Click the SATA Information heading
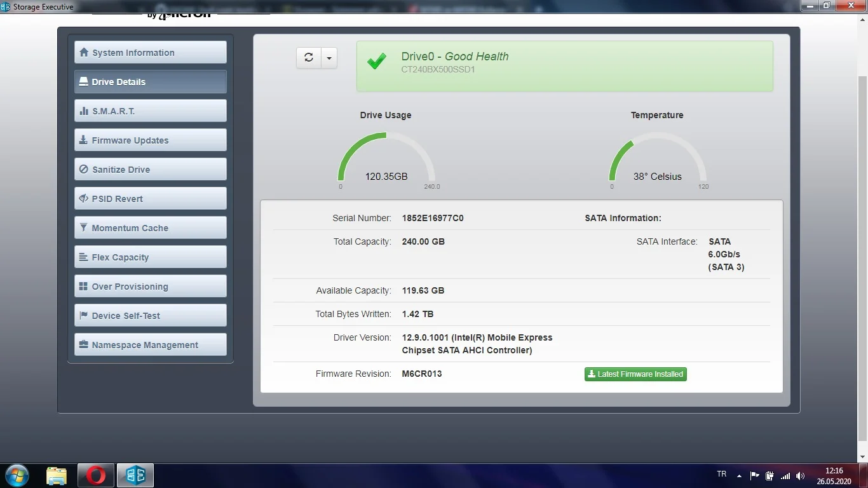Image resolution: width=868 pixels, height=488 pixels. [623, 218]
